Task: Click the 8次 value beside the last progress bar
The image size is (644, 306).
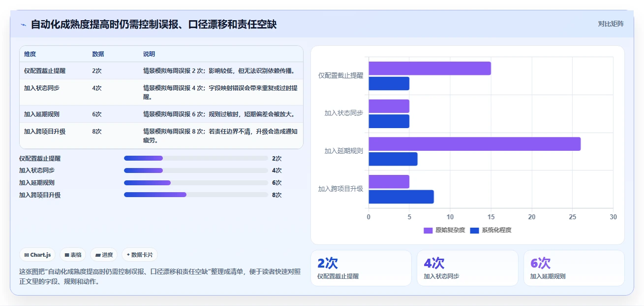Action: 276,195
